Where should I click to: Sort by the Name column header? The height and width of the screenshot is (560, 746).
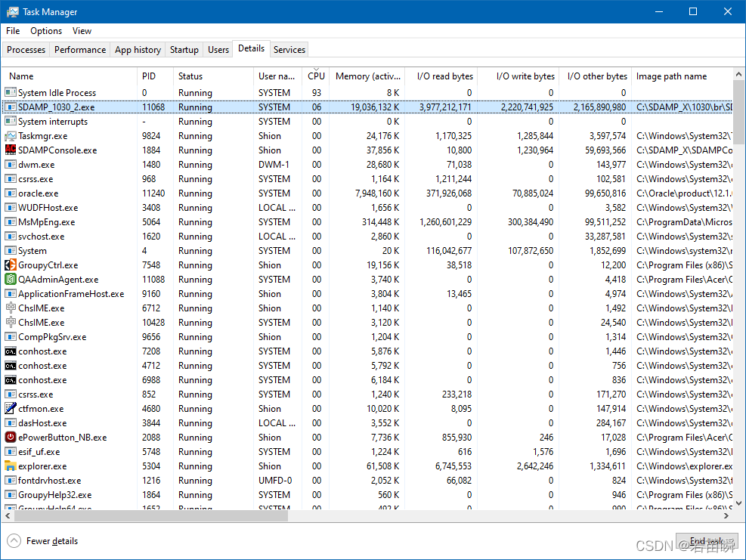coord(70,76)
